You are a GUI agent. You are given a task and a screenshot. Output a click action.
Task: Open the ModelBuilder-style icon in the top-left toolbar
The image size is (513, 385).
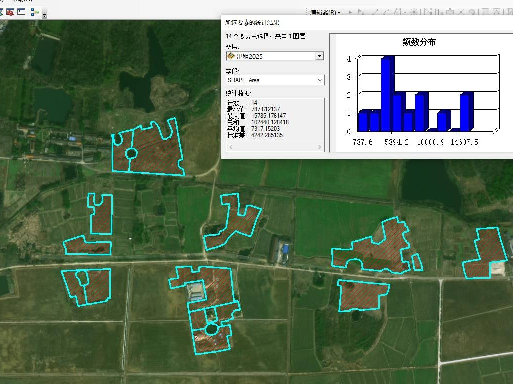click(x=34, y=12)
